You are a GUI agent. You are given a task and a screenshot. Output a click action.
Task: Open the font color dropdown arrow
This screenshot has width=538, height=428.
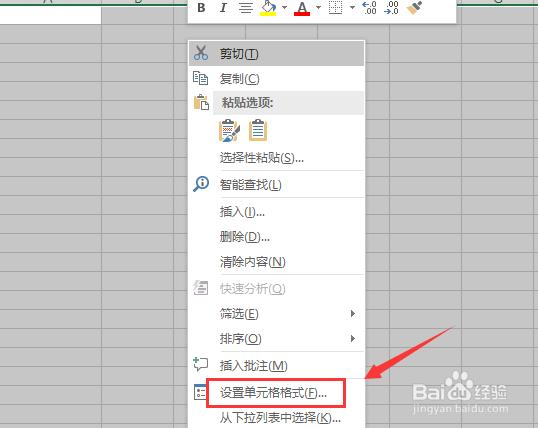(318, 7)
